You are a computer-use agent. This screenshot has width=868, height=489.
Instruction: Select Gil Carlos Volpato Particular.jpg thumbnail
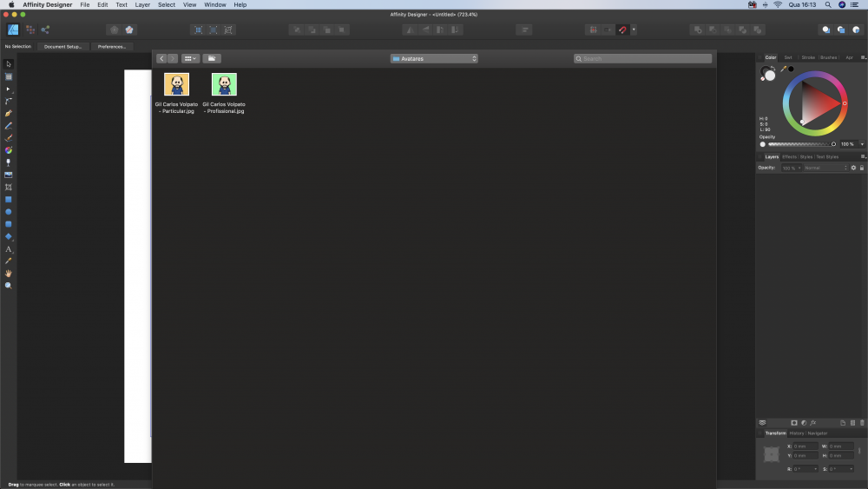tap(176, 84)
